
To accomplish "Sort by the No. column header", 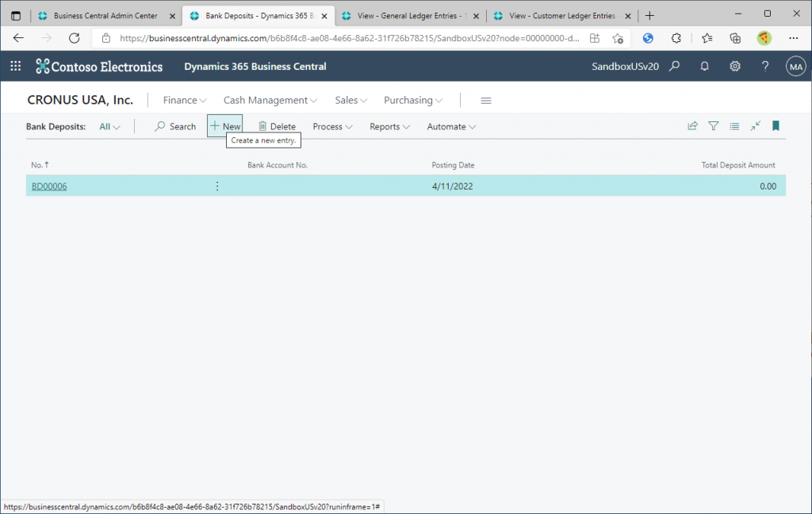I will coord(40,165).
